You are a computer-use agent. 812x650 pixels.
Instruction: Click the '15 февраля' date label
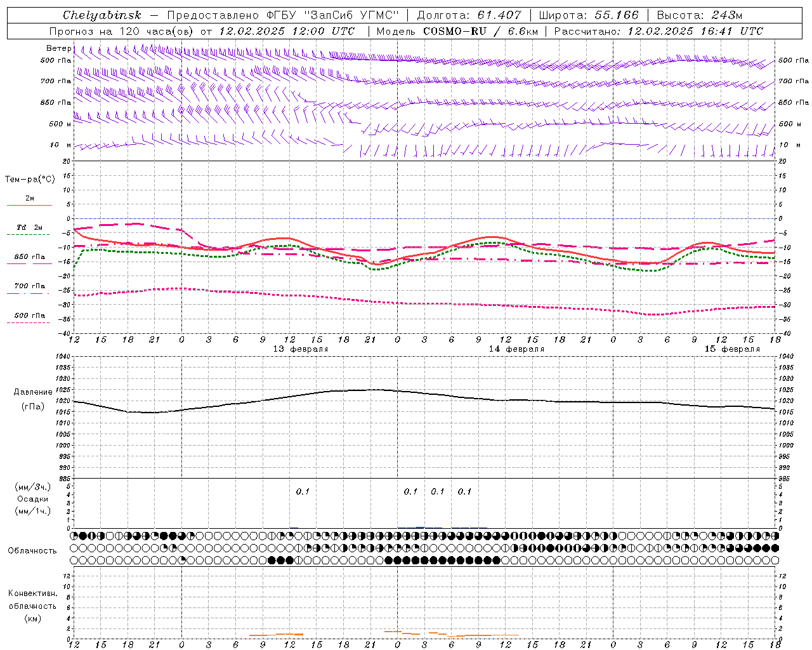point(732,349)
